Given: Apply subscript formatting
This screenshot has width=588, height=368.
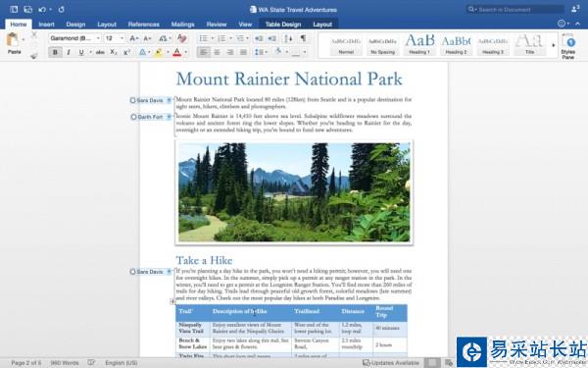Looking at the screenshot, I should click(114, 52).
